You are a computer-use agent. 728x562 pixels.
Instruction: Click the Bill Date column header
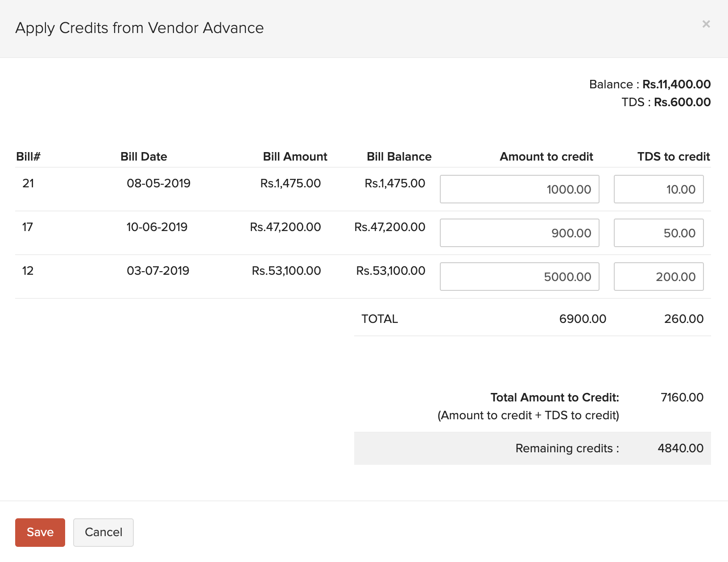pos(144,157)
